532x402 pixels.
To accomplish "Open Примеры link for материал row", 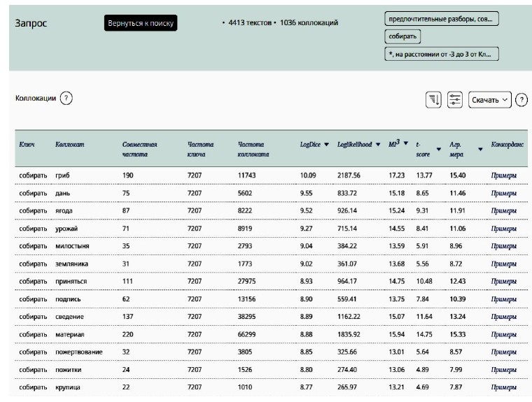I will point(504,336).
